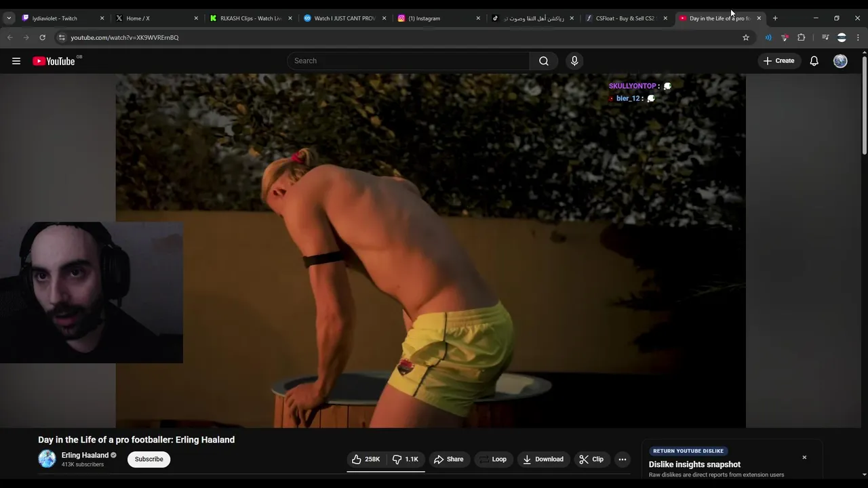Click the Download button
The height and width of the screenshot is (488, 868).
(x=542, y=460)
